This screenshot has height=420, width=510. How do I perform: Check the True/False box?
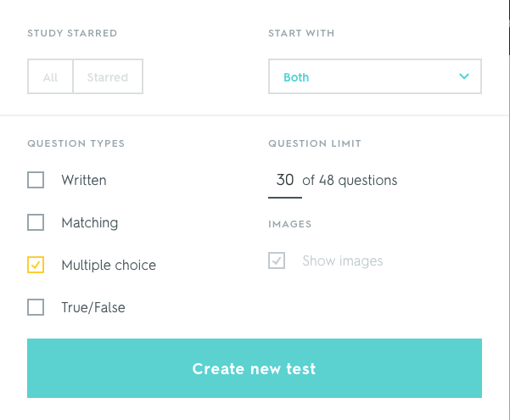coord(36,307)
